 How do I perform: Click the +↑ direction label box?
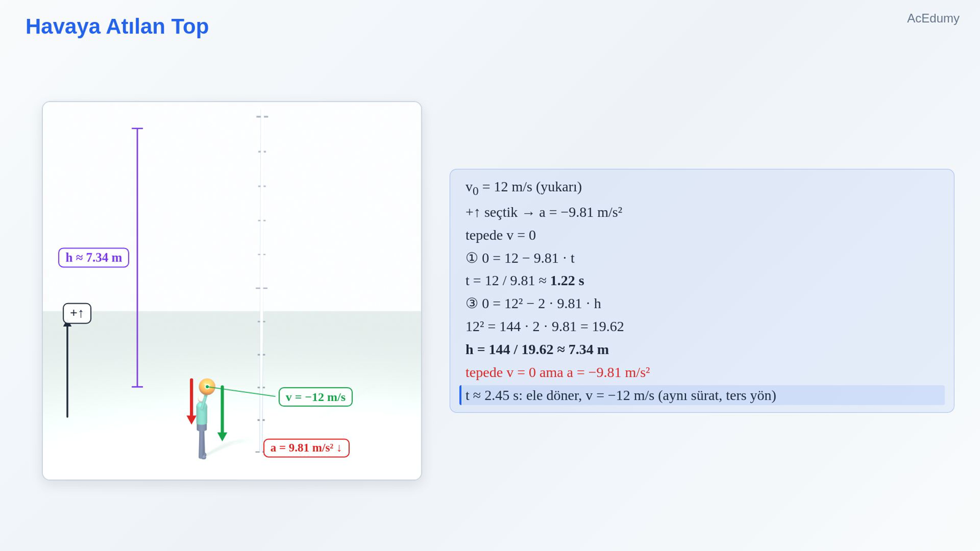coord(77,313)
